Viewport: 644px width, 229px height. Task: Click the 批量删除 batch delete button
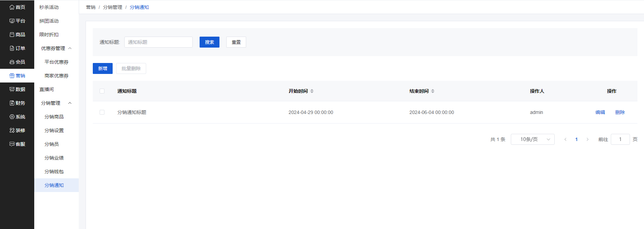[x=131, y=68]
